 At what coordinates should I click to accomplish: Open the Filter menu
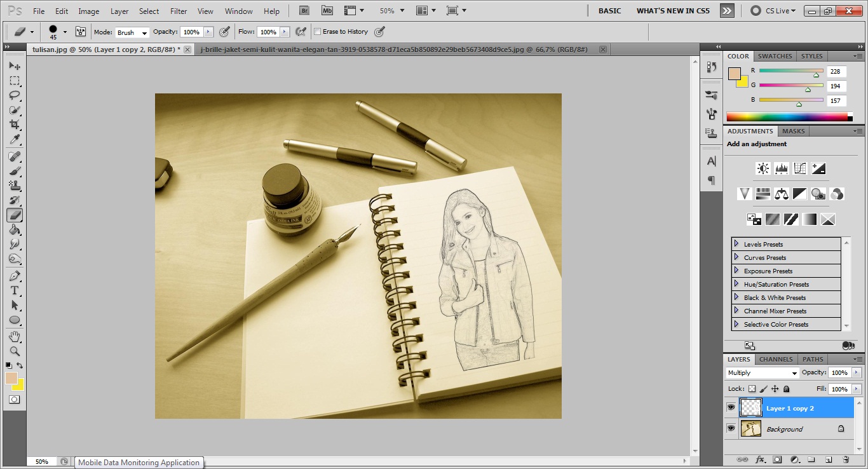click(179, 11)
